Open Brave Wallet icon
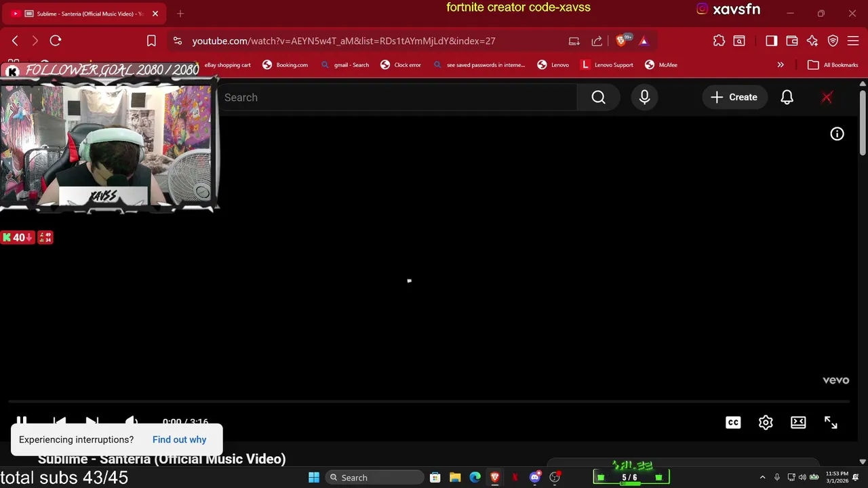The image size is (868, 488). [x=791, y=41]
